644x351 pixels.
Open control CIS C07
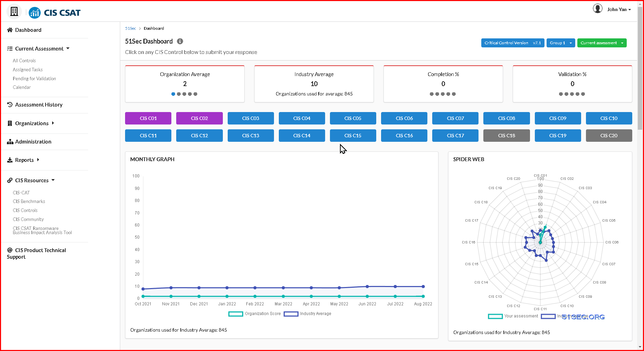click(455, 118)
